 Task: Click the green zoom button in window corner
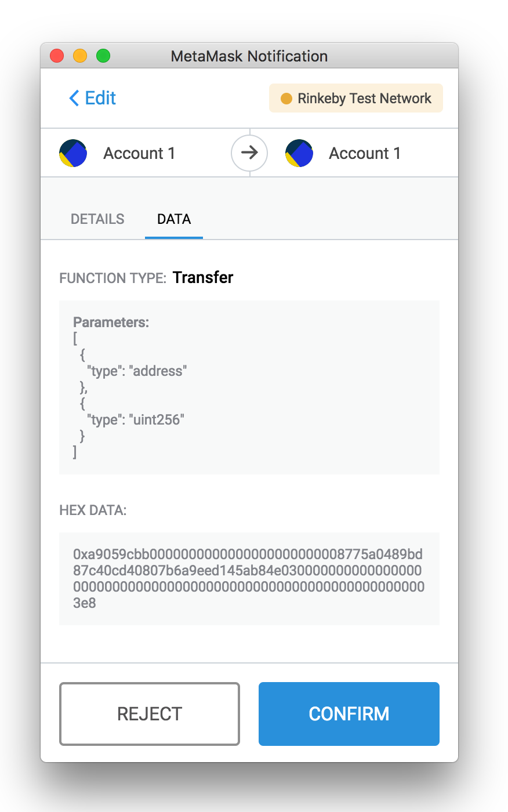pos(103,56)
